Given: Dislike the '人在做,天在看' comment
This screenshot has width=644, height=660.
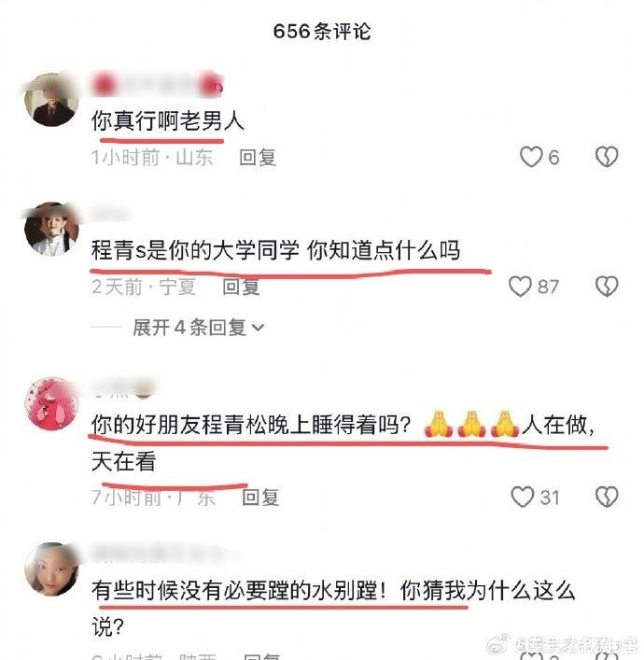Looking at the screenshot, I should (x=607, y=497).
